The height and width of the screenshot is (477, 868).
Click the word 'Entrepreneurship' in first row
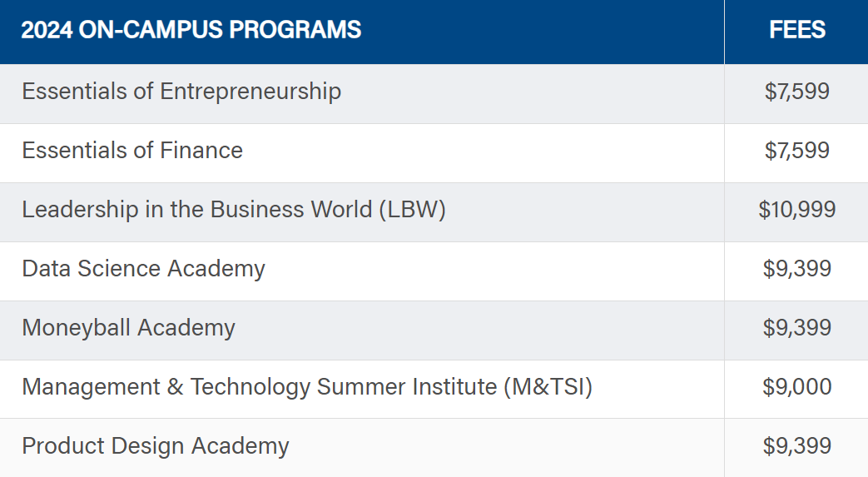click(x=250, y=92)
